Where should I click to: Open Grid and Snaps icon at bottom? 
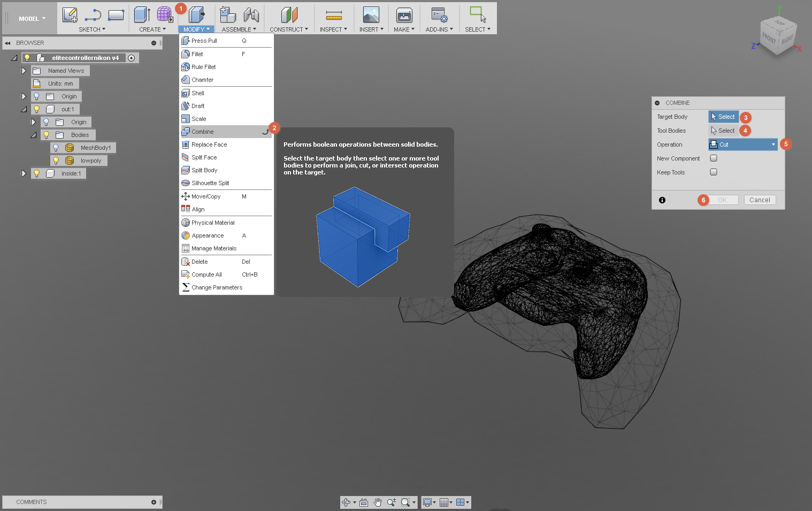coord(444,502)
